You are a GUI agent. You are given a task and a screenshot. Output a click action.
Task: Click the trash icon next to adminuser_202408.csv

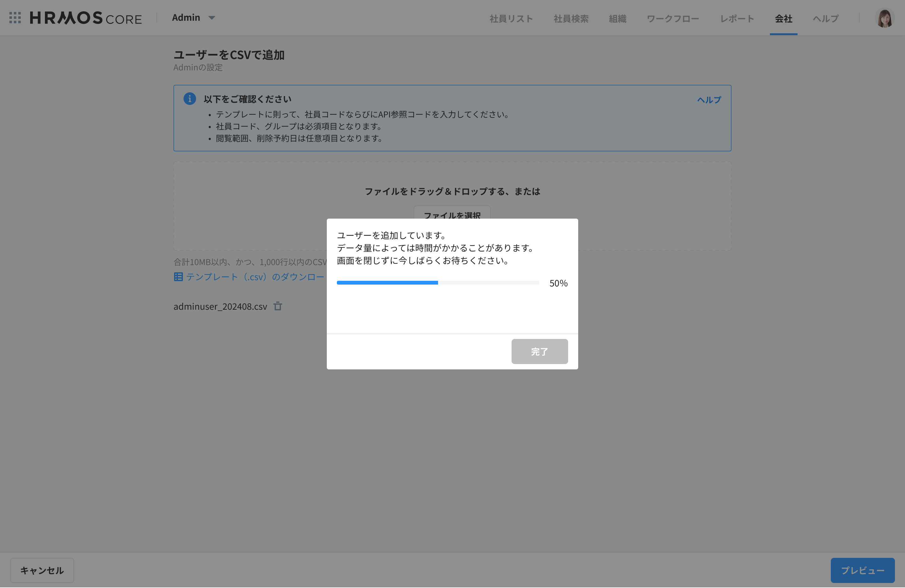pos(278,306)
